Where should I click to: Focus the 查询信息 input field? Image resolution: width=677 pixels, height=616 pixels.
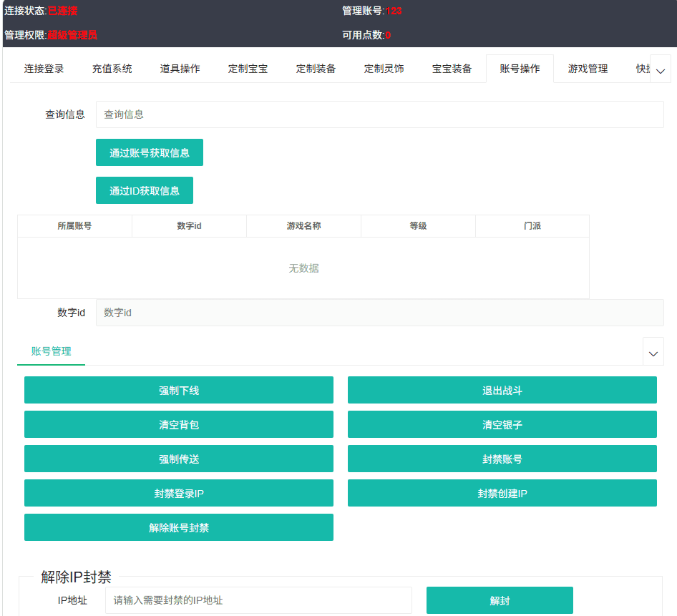click(x=379, y=114)
